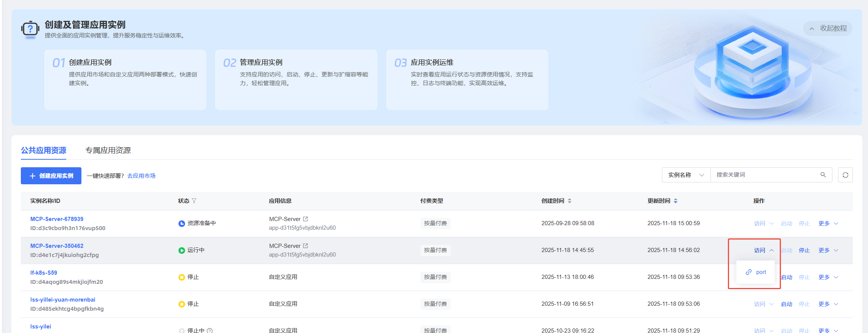Collapse the tutorial with 收起教程
868x333 pixels.
(x=828, y=28)
